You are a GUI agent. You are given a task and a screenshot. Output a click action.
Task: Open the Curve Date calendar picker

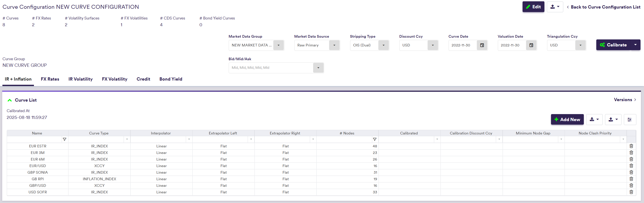click(482, 45)
